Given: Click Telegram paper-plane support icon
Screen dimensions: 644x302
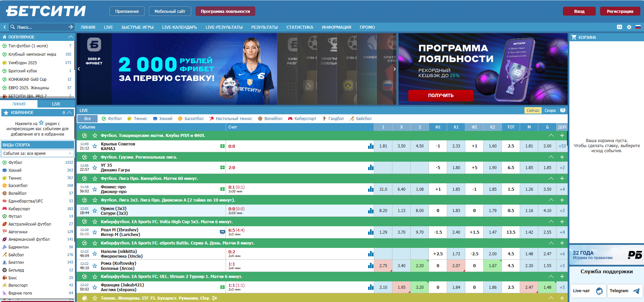Looking at the screenshot, I should [636, 291].
